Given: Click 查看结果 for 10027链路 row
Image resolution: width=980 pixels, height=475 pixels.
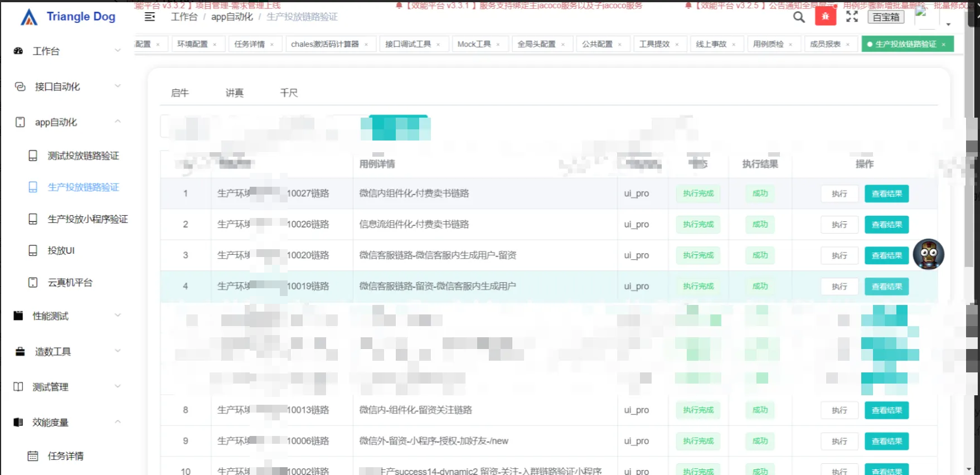Looking at the screenshot, I should (x=886, y=193).
